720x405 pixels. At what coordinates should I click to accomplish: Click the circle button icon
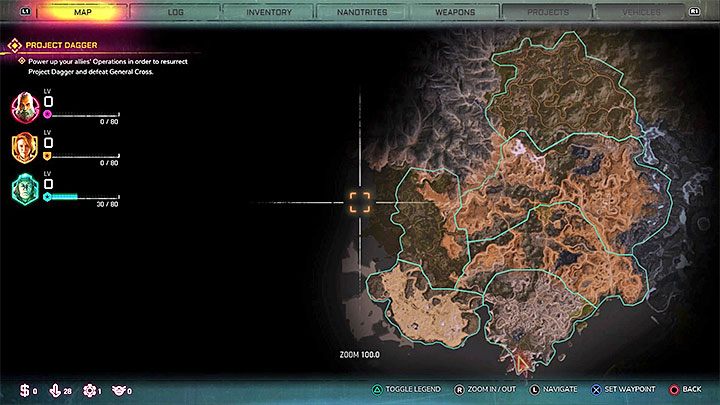(674, 390)
